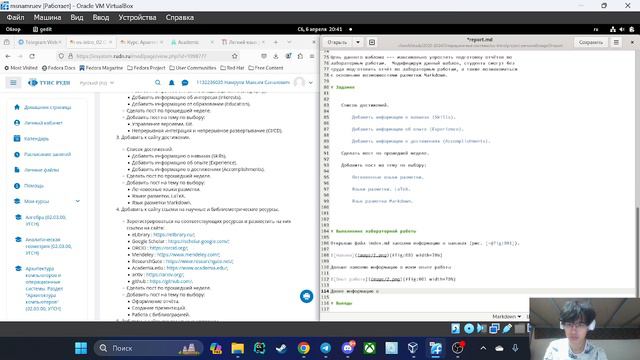640x360 pixels.
Task: Open Telegram from the taskbar
Action: tap(325, 348)
